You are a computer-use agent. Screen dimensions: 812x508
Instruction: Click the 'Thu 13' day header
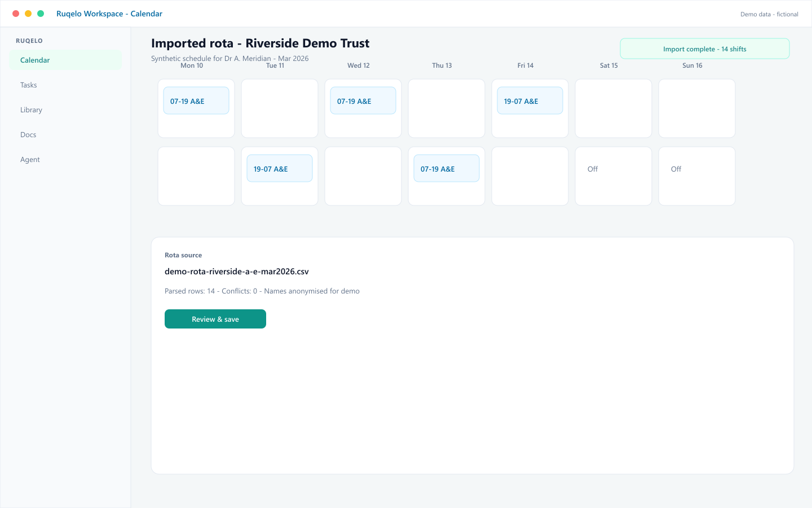pos(442,65)
